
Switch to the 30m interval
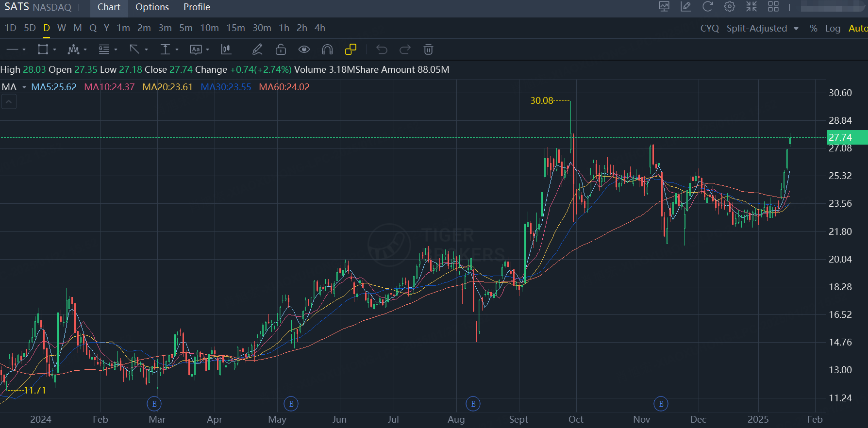pyautogui.click(x=262, y=28)
